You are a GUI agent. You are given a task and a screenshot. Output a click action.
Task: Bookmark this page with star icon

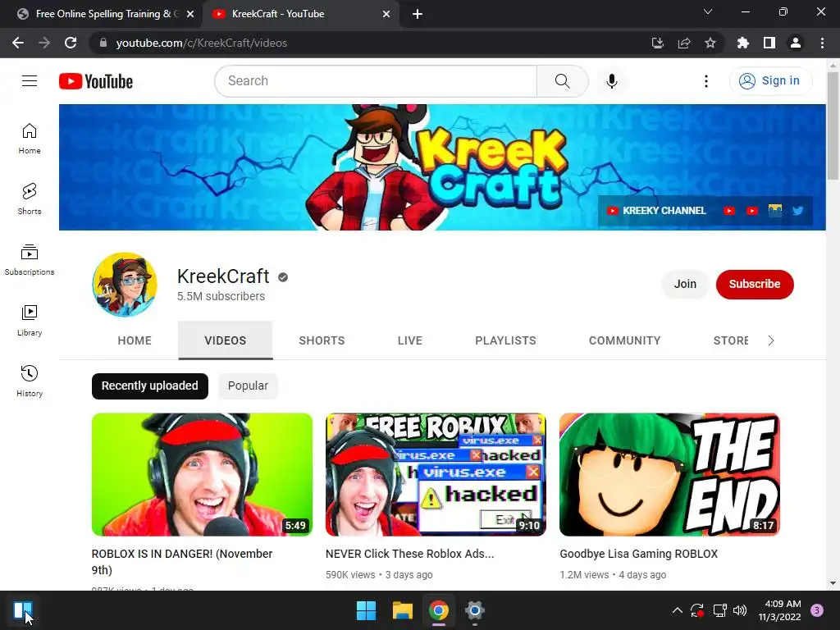710,43
